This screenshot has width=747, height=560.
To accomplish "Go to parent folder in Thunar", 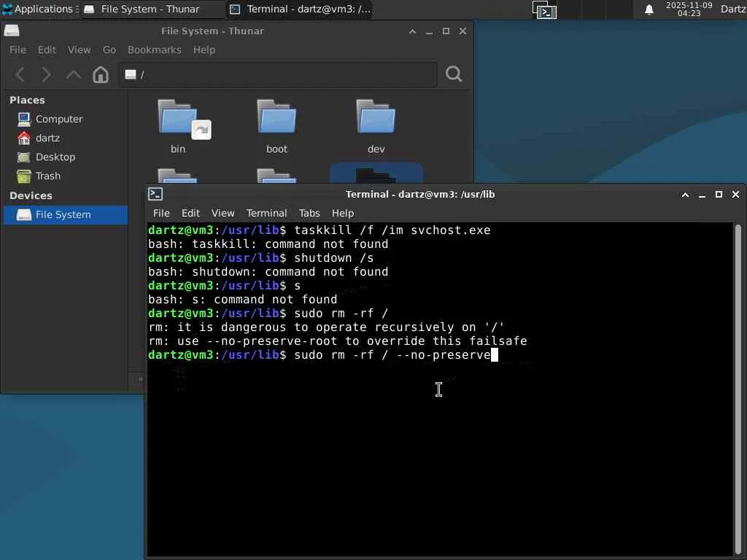I will pyautogui.click(x=73, y=74).
